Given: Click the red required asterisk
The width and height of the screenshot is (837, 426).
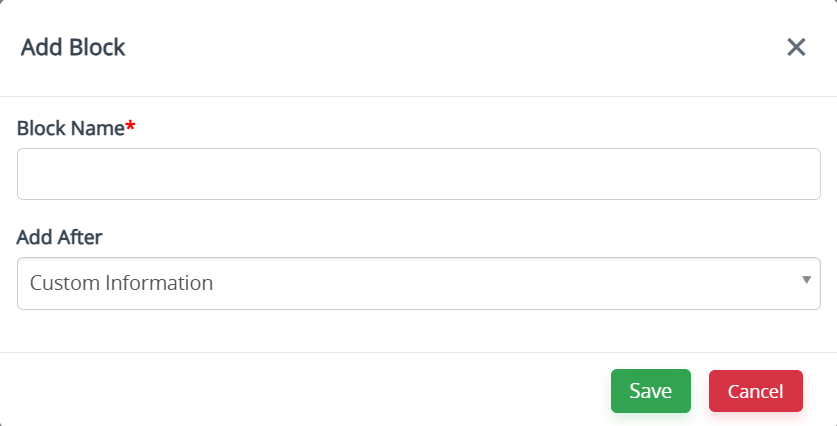Looking at the screenshot, I should [130, 126].
